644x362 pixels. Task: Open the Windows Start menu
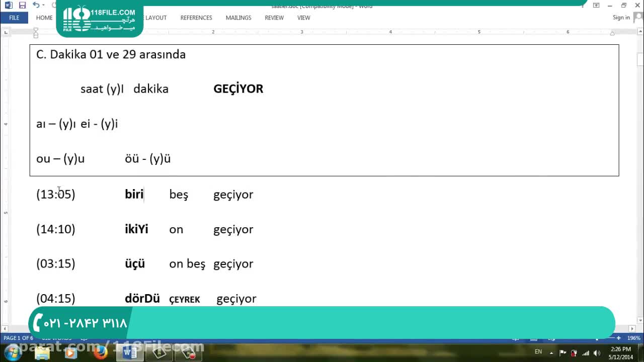[x=12, y=352]
